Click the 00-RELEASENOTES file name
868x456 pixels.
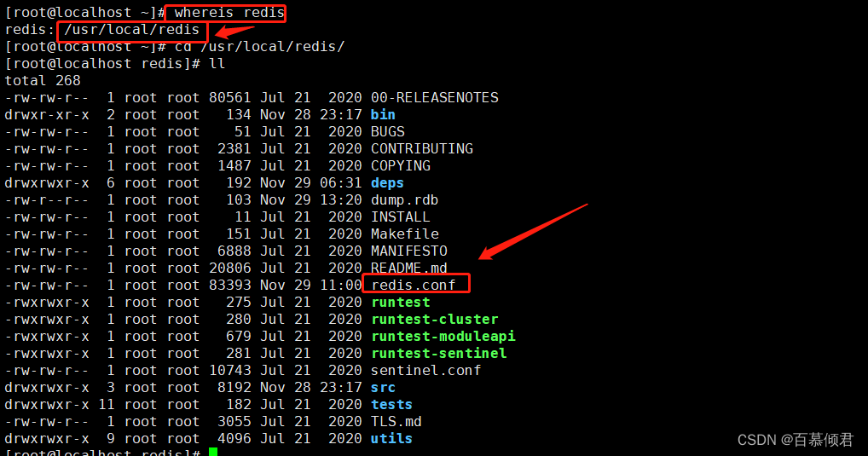[435, 98]
